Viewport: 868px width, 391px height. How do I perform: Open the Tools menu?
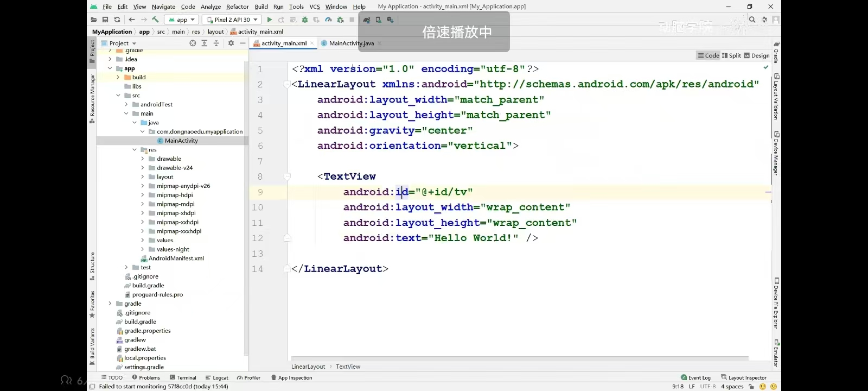click(296, 7)
